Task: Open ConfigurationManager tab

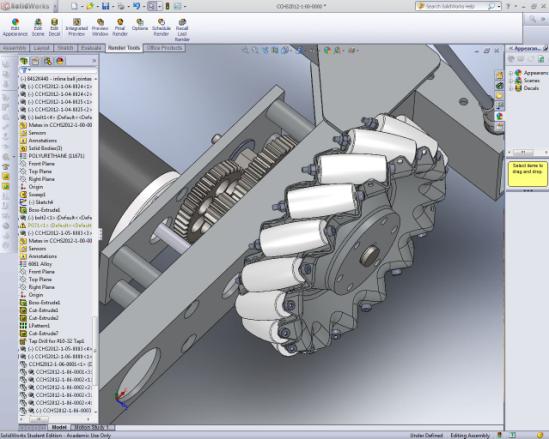Action: coord(48,61)
